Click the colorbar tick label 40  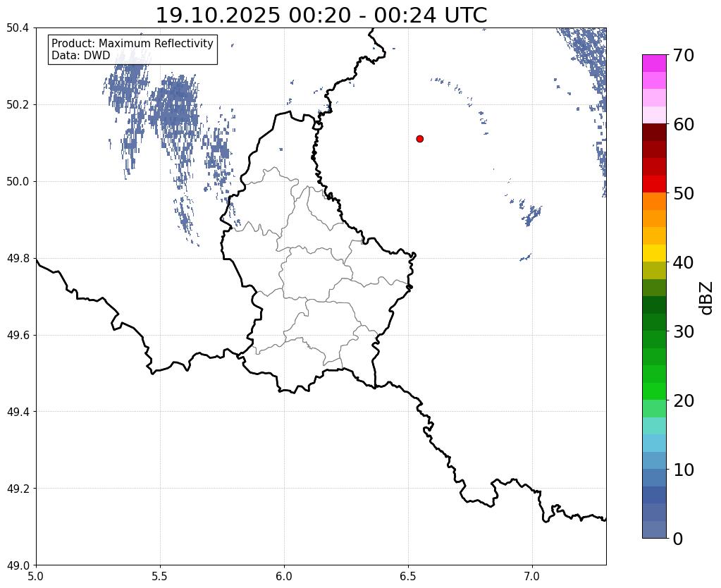coord(684,262)
